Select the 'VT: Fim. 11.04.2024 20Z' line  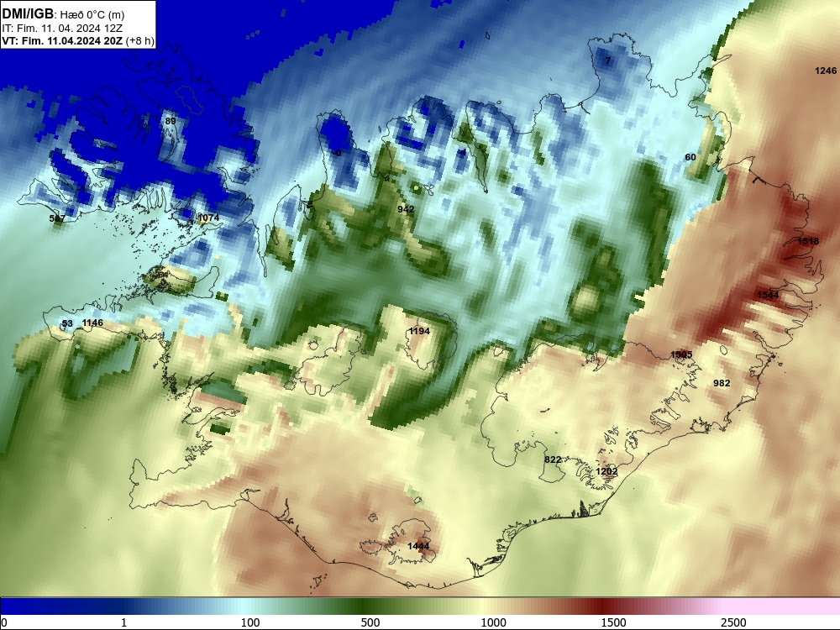(x=62, y=40)
